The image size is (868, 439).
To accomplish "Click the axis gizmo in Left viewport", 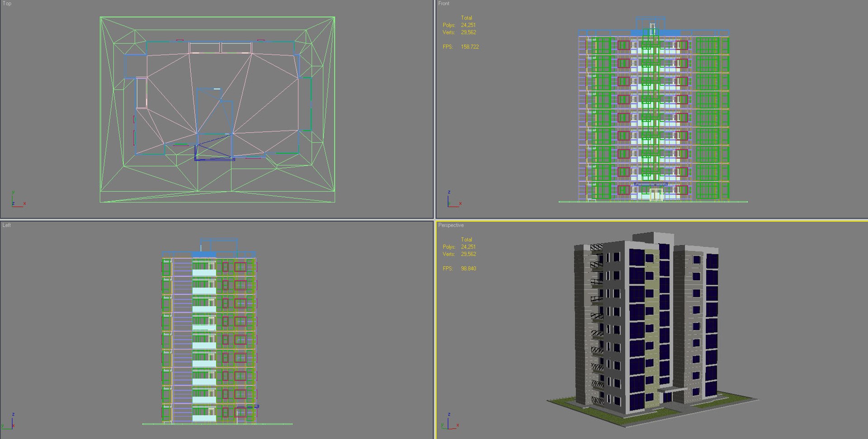I will coord(9,420).
